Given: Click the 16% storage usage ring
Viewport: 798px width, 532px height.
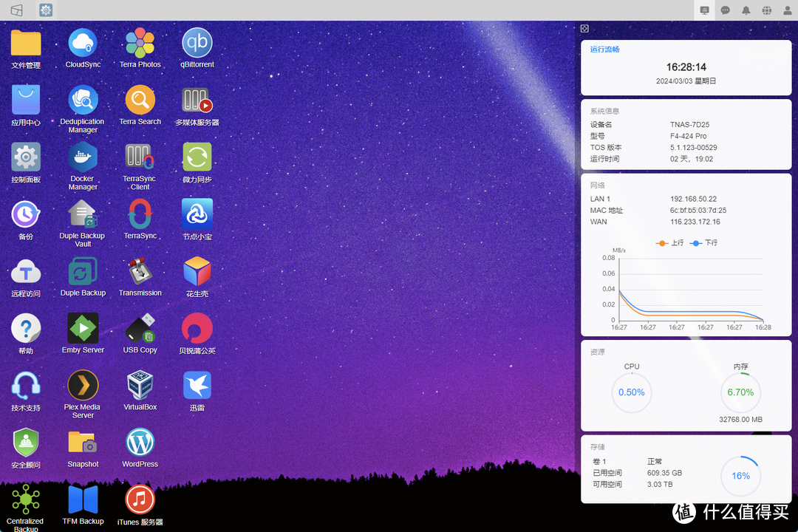Looking at the screenshot, I should click(740, 476).
